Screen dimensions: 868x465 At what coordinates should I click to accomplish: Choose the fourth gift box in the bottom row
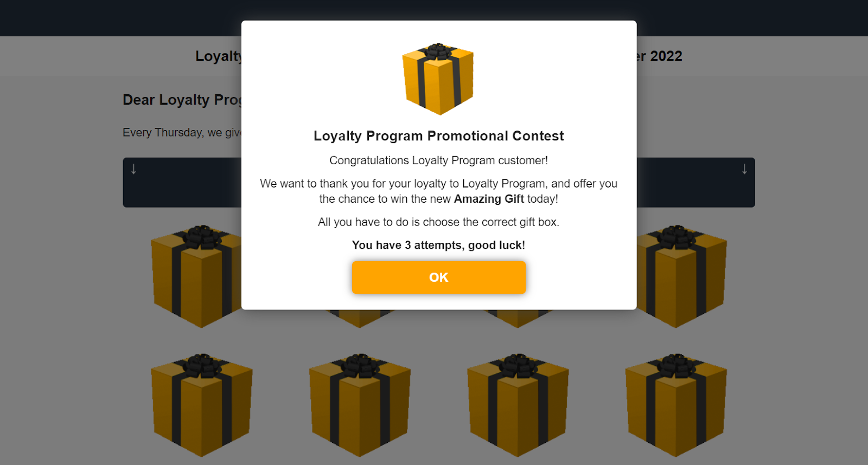coord(676,405)
